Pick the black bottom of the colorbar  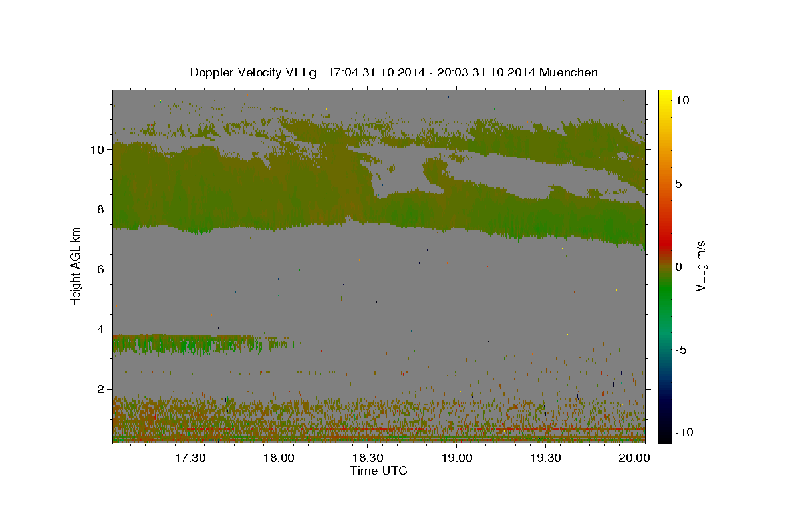[665, 436]
